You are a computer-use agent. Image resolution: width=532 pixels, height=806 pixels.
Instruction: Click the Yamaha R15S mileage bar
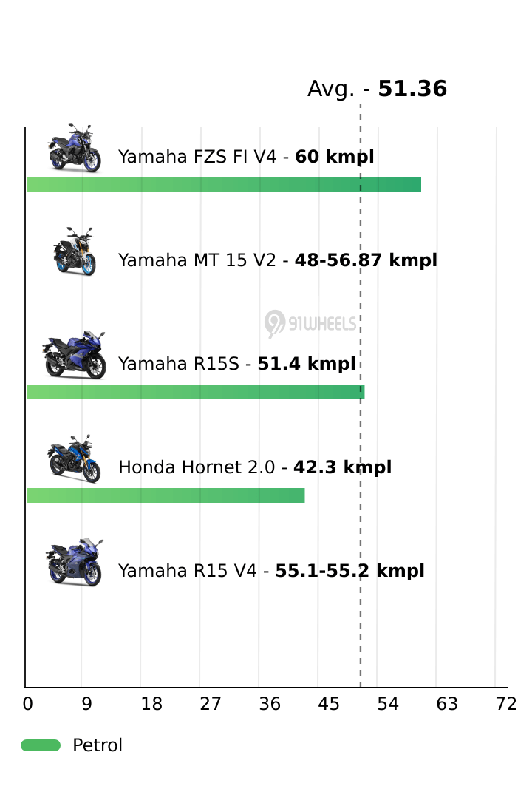195,392
